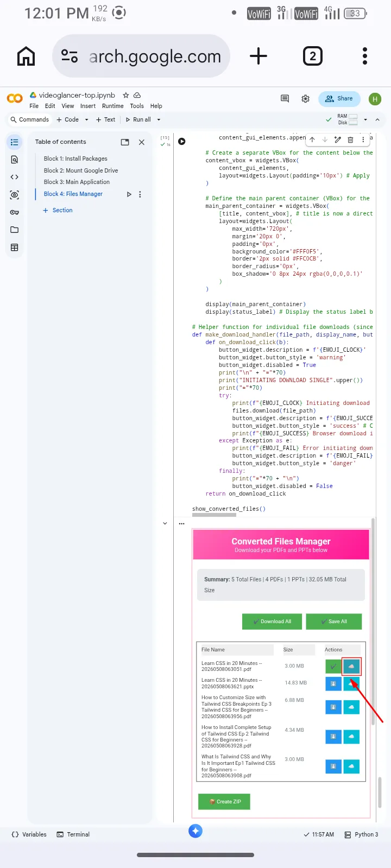Open Secrets key sidebar icon

[15, 212]
